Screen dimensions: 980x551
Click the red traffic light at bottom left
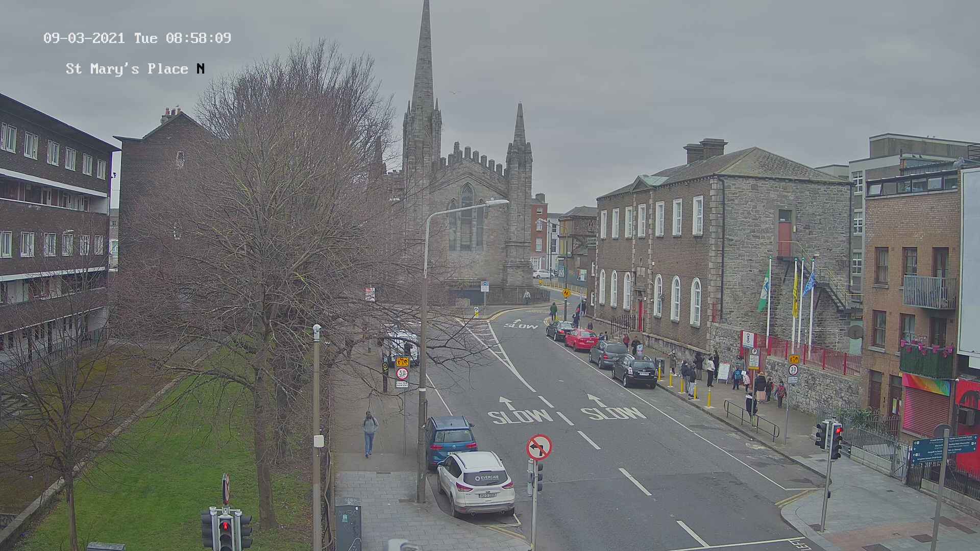225,525
